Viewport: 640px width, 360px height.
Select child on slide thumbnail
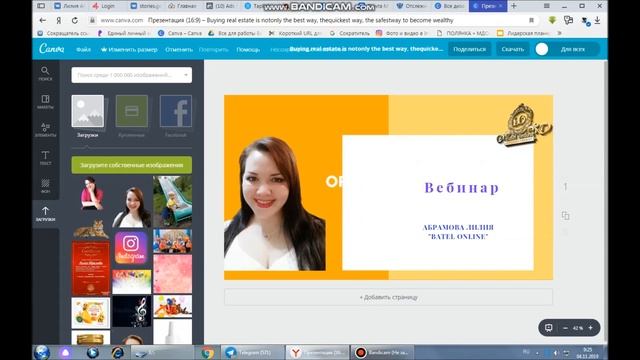point(172,201)
